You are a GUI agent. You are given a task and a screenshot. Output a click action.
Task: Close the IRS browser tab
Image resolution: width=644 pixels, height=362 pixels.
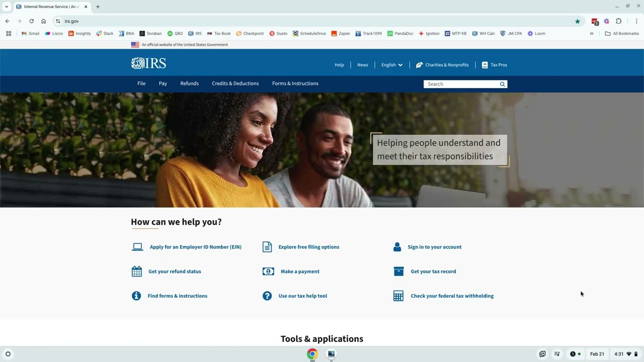coord(86,7)
